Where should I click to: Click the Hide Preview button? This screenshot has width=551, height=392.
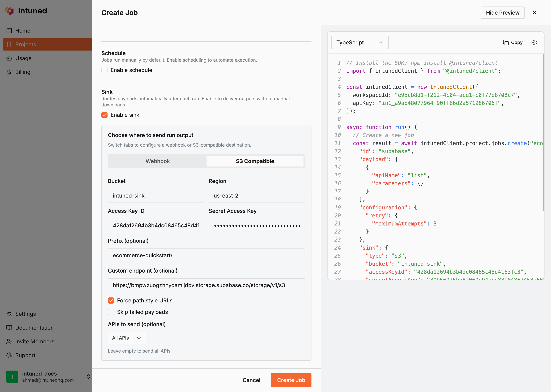point(503,13)
